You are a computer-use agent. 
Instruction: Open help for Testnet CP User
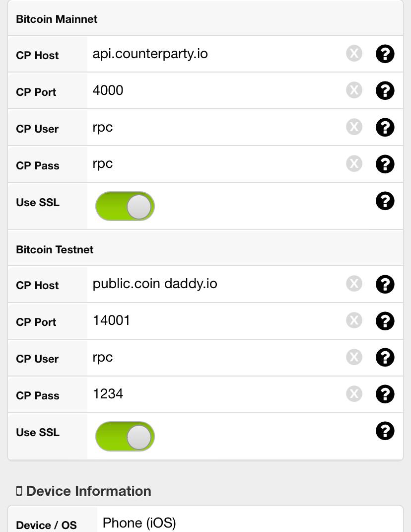pos(385,357)
